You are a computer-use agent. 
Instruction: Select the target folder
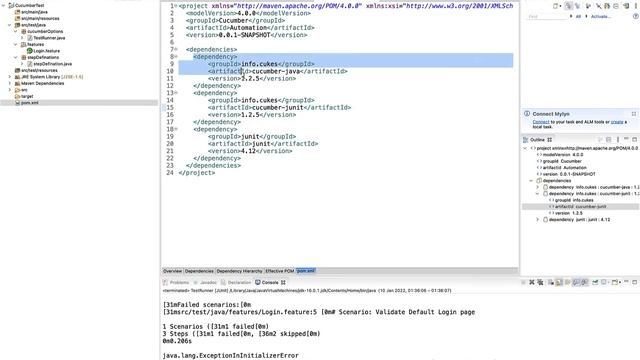pyautogui.click(x=27, y=96)
